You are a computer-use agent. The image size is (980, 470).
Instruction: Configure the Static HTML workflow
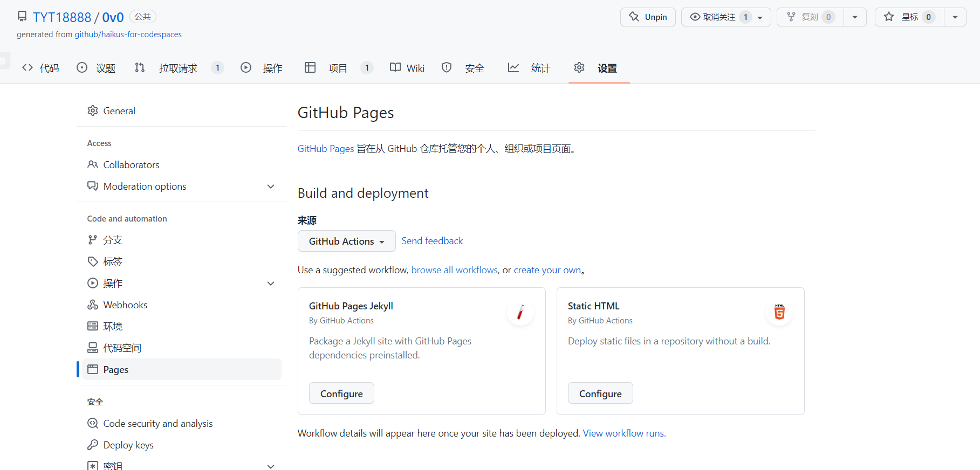pos(600,393)
